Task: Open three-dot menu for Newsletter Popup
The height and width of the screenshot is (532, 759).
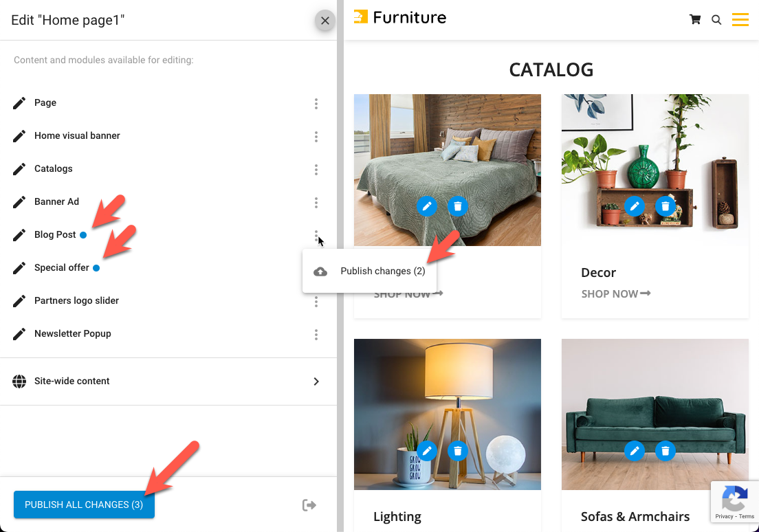Action: click(316, 335)
